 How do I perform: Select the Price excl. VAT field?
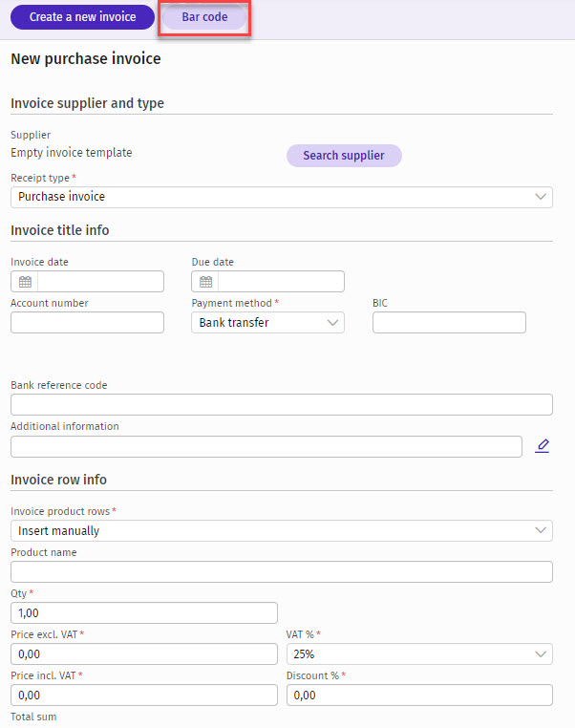143,654
